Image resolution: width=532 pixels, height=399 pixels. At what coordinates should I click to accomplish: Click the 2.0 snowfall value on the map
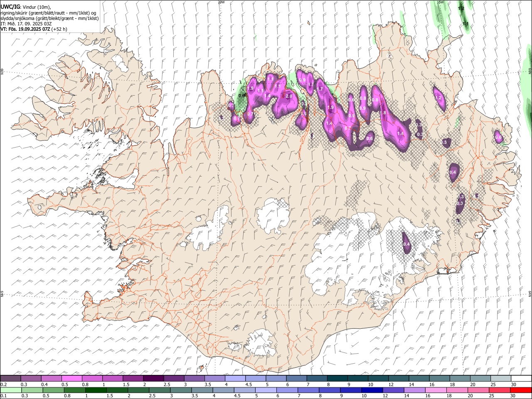click(x=289, y=96)
